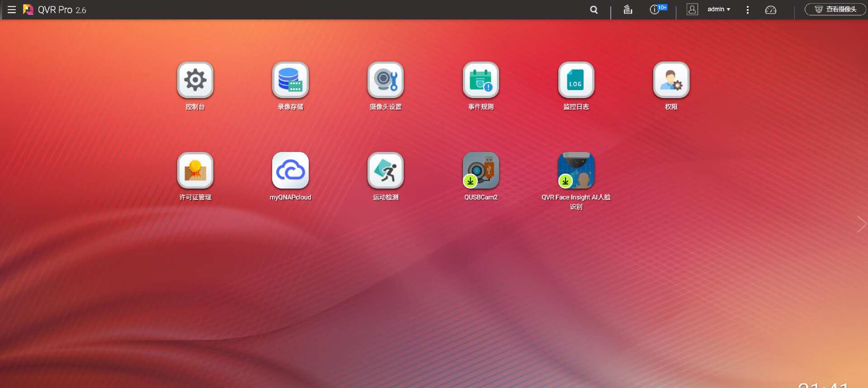Image resolution: width=868 pixels, height=388 pixels.
Task: Click the 运动检测 label text
Action: point(386,198)
